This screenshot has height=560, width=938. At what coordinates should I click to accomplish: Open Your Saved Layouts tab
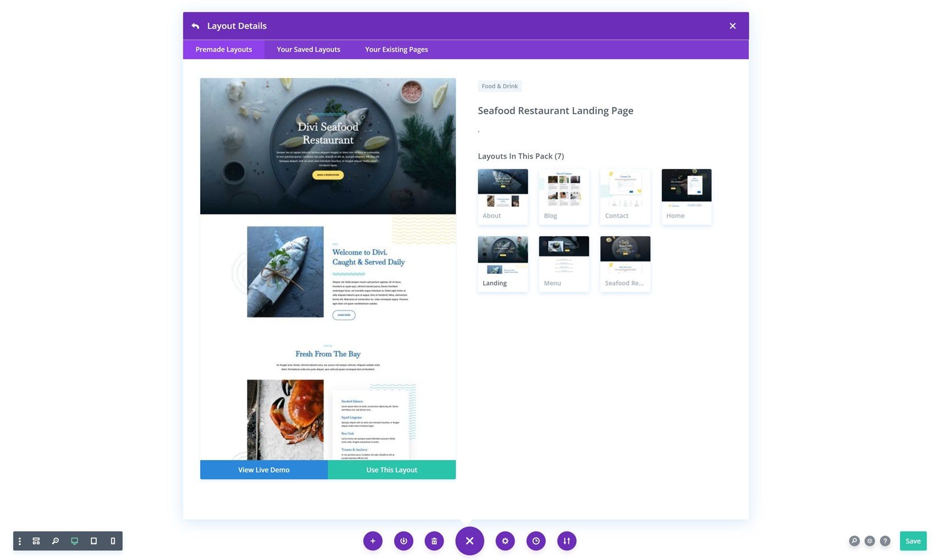308,49
